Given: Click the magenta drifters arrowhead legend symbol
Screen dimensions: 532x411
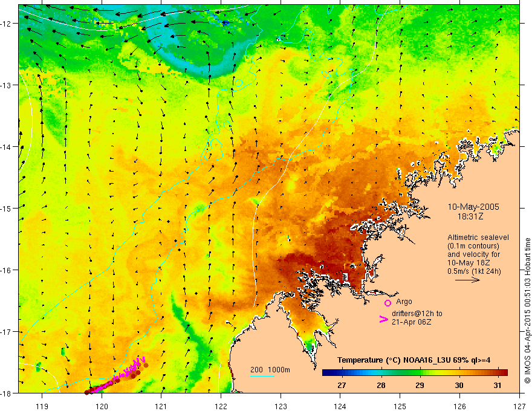Looking at the screenshot, I should (384, 319).
